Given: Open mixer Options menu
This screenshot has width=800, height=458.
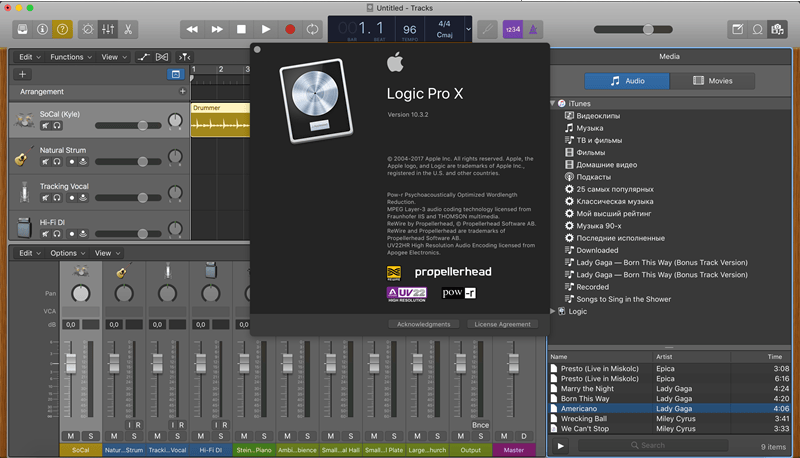Looking at the screenshot, I should tap(67, 253).
